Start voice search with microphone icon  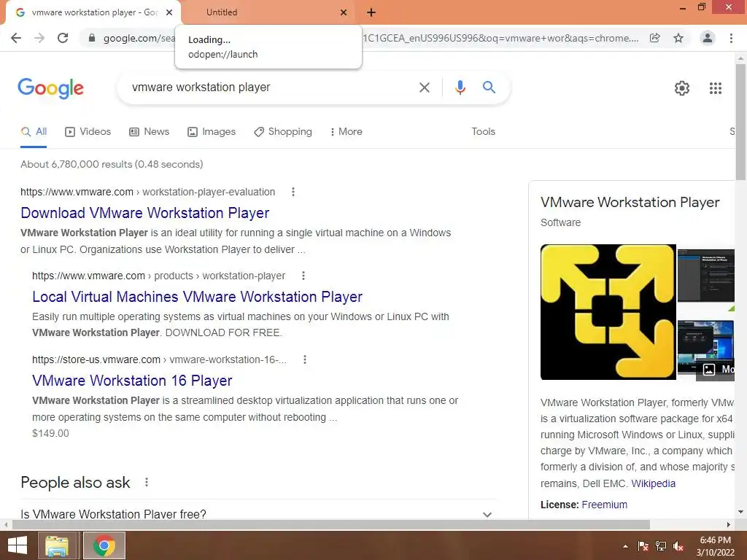click(460, 87)
